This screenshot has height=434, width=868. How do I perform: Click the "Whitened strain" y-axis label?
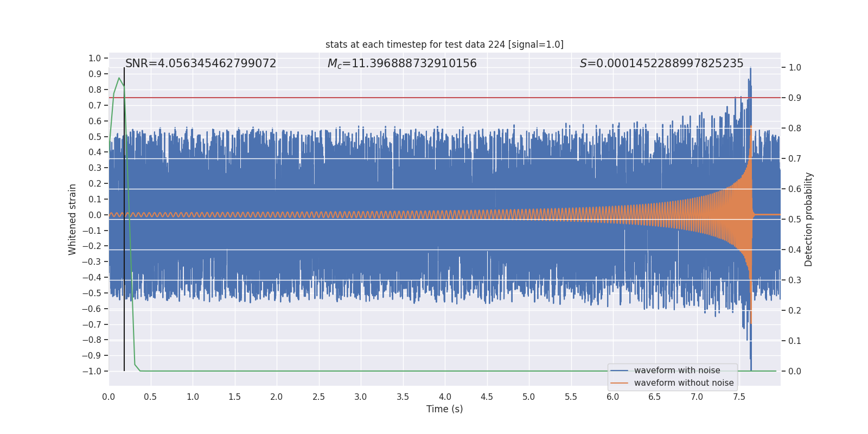click(73, 219)
